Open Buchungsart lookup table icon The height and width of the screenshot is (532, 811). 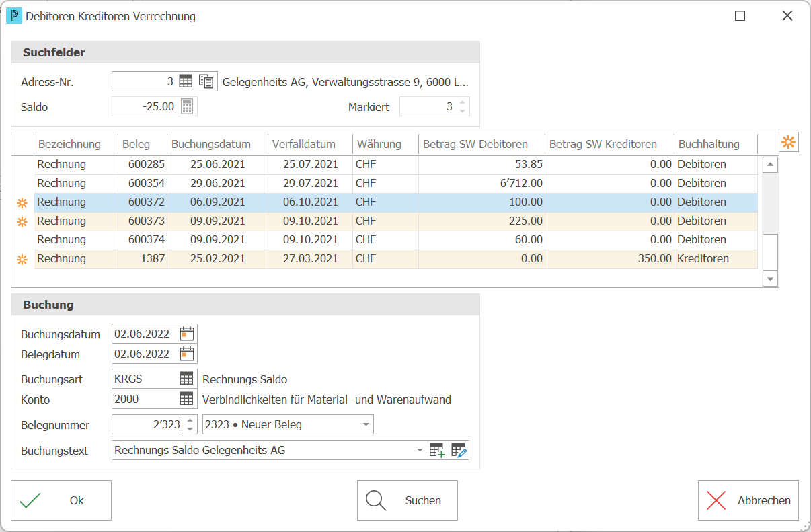point(187,379)
